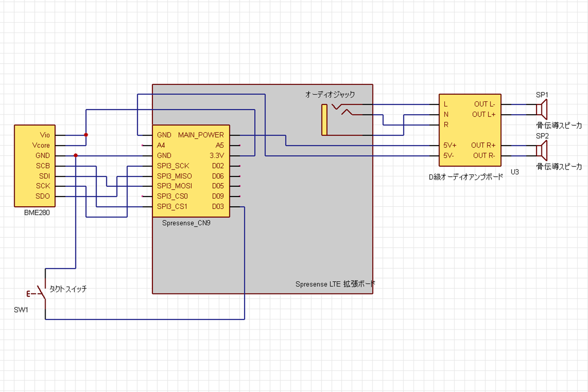Viewport: 588px width, 392px height.
Task: Click the D03 pin on Spresense_CN9
Action: [x=218, y=207]
